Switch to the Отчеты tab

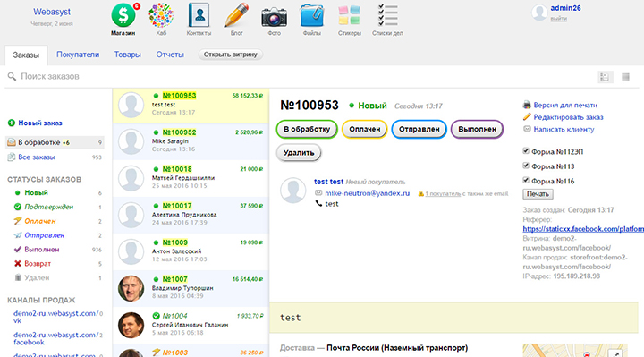pos(170,55)
